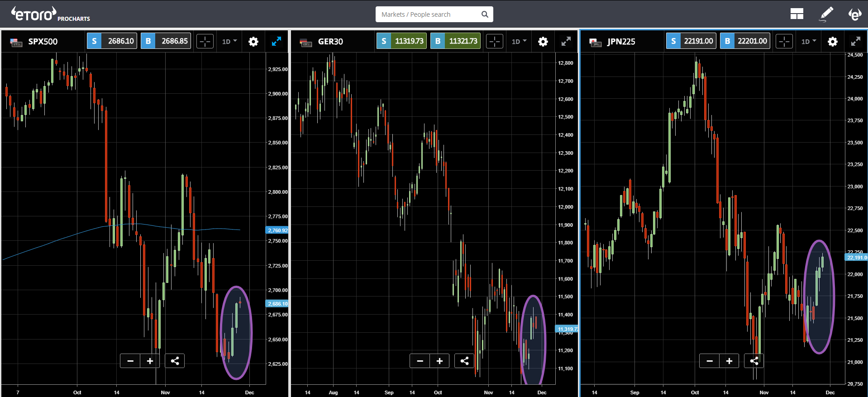Click the JPN225 flag icon
Screen dimensions: 868x397
[x=596, y=42]
